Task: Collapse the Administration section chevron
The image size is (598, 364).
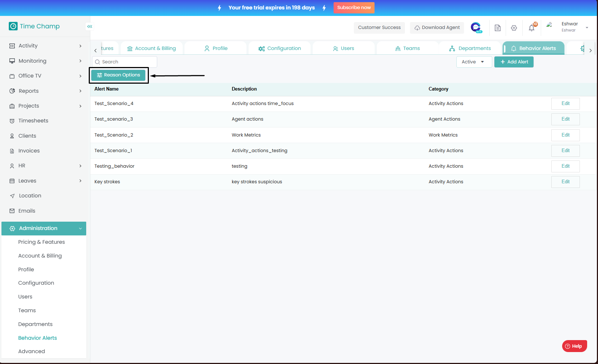Action: (x=80, y=229)
